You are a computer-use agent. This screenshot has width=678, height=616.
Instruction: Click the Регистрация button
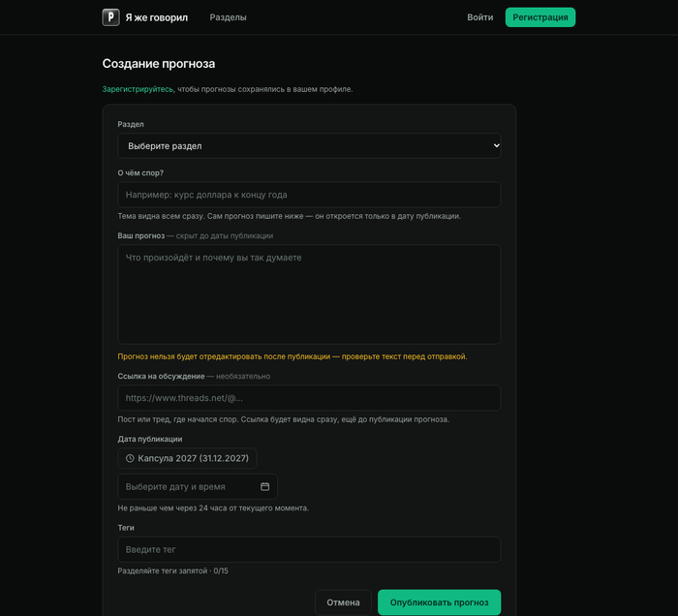coord(540,17)
